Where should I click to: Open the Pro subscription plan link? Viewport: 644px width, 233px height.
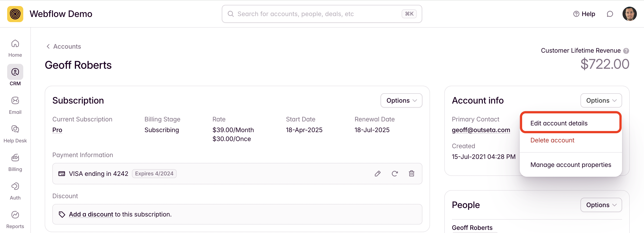[57, 130]
